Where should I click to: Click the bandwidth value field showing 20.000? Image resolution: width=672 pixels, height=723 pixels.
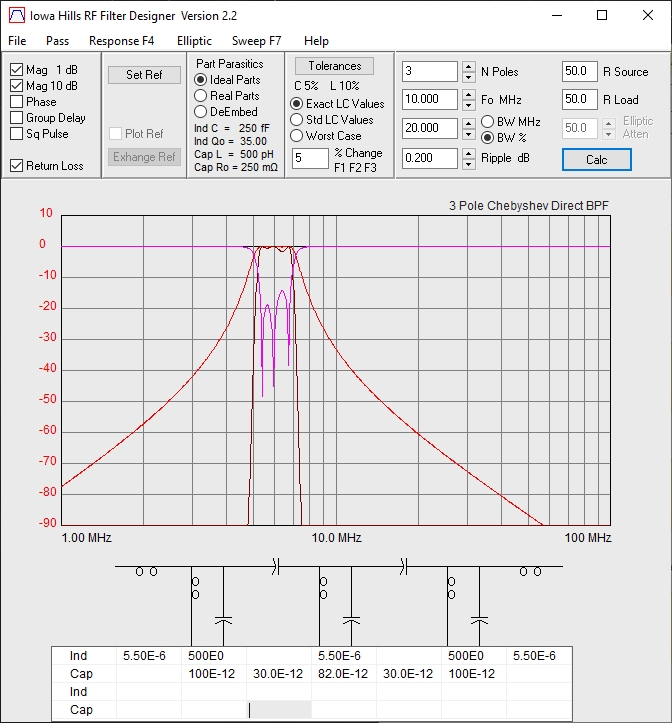coord(429,128)
